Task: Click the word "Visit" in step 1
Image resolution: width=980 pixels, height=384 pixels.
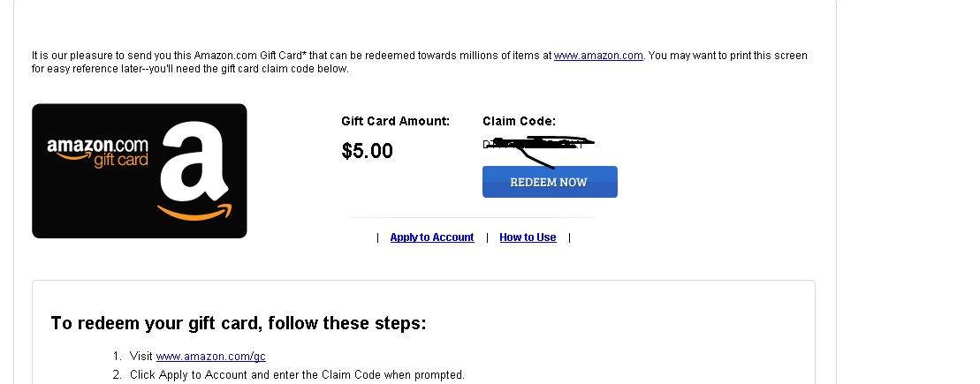Action: click(141, 357)
